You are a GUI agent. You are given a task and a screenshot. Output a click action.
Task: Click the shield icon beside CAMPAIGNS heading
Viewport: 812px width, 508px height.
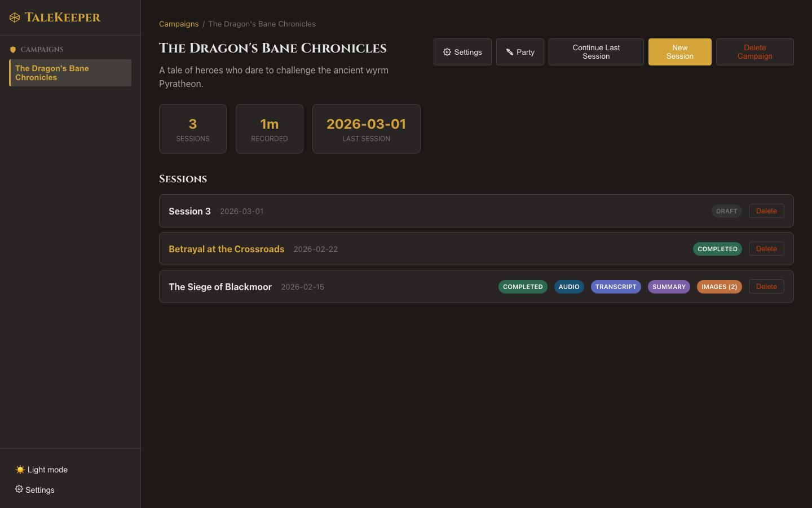coord(12,49)
